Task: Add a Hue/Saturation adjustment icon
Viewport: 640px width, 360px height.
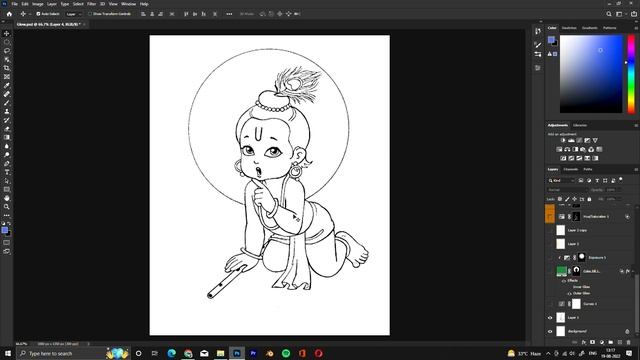Action: pos(559,149)
